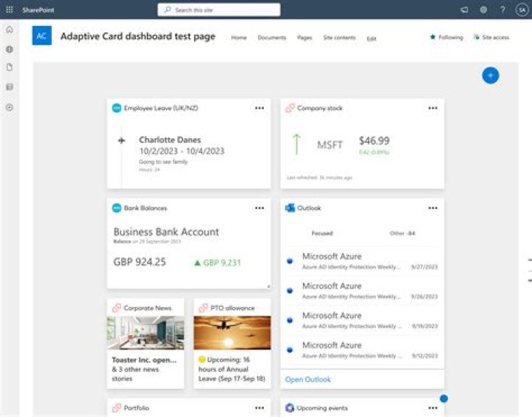532x417 pixels.
Task: Click the Portfolio card link icon
Action: (117, 408)
